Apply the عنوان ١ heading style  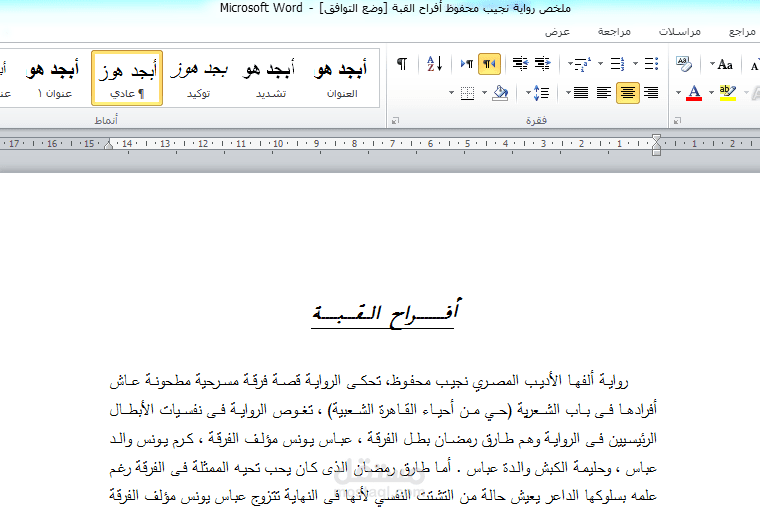click(x=54, y=78)
